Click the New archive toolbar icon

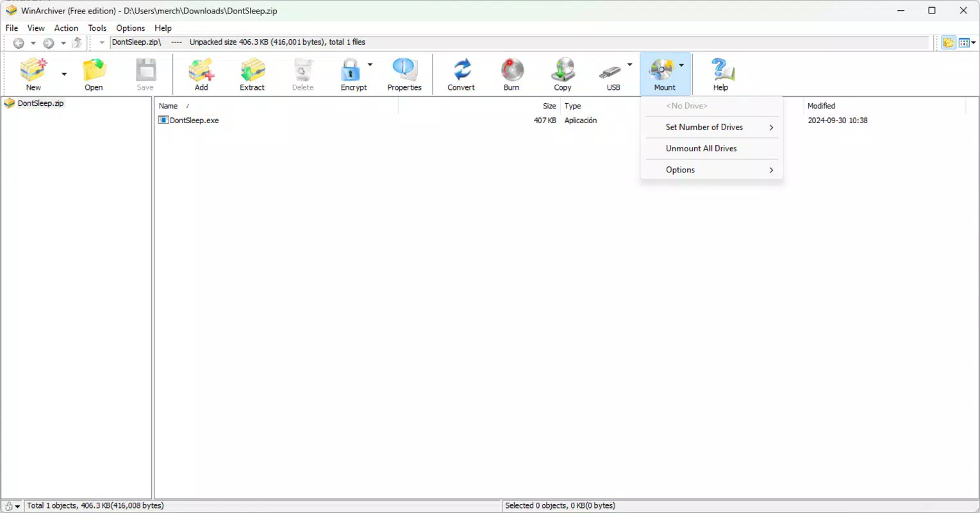pyautogui.click(x=33, y=74)
